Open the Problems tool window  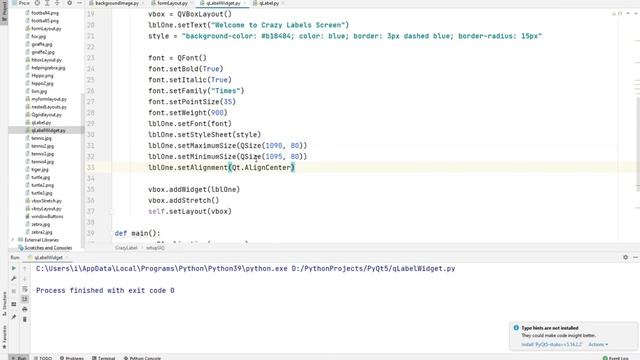(72, 358)
